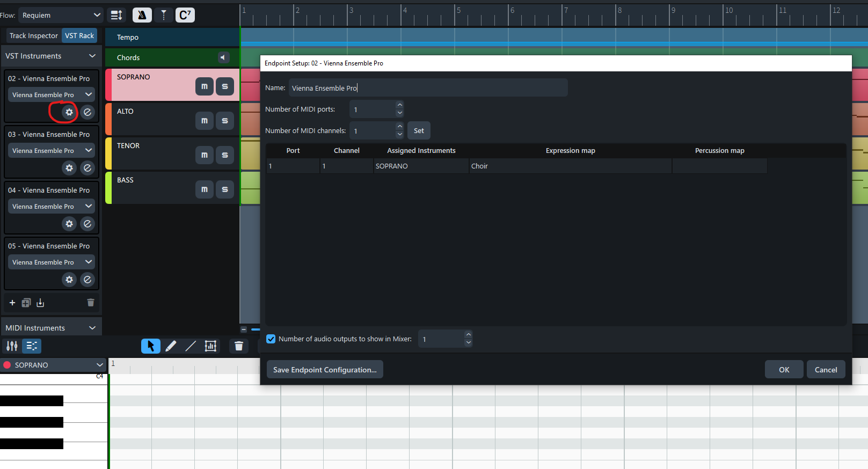
Task: Open endpoint setup gear for 04 Vienna Ensemble Pro
Action: (x=69, y=224)
